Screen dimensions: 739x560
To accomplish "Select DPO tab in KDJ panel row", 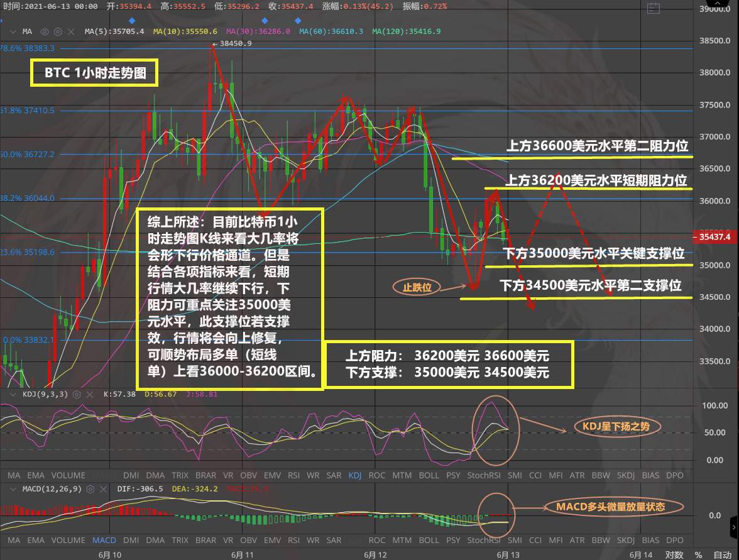I will click(674, 475).
